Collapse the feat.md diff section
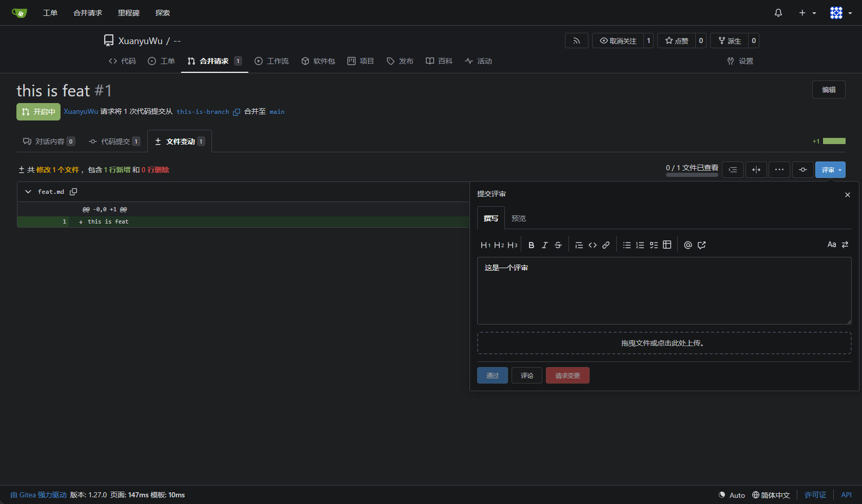The height and width of the screenshot is (504, 862). [x=28, y=192]
